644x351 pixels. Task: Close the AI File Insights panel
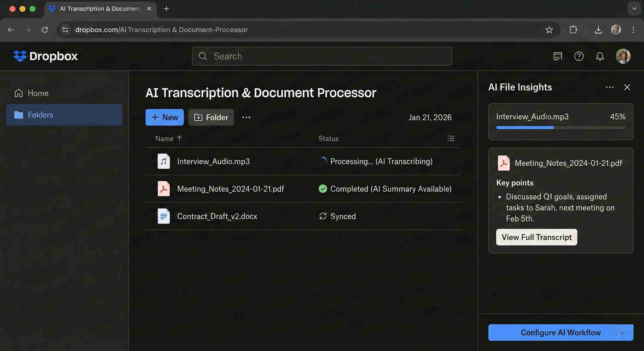(x=627, y=87)
